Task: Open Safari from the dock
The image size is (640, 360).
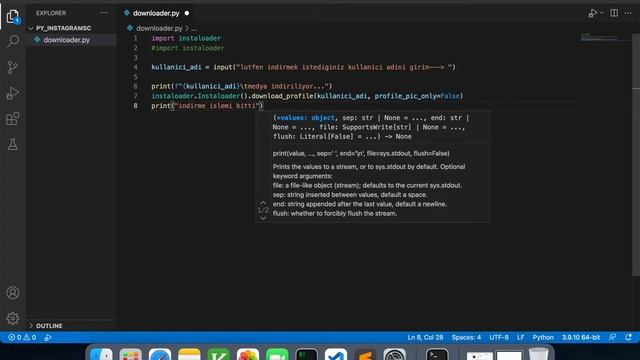Action: pos(160,354)
